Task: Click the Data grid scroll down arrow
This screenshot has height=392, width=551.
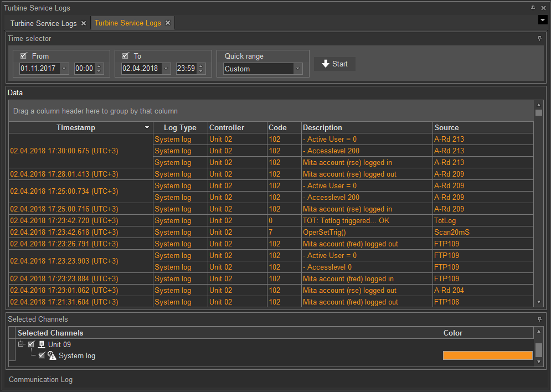Action: (539, 302)
